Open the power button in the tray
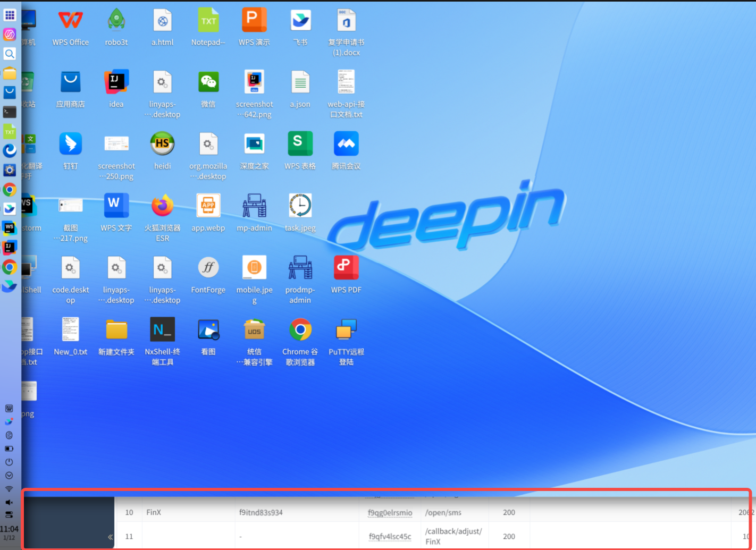This screenshot has width=756, height=550. pyautogui.click(x=9, y=462)
